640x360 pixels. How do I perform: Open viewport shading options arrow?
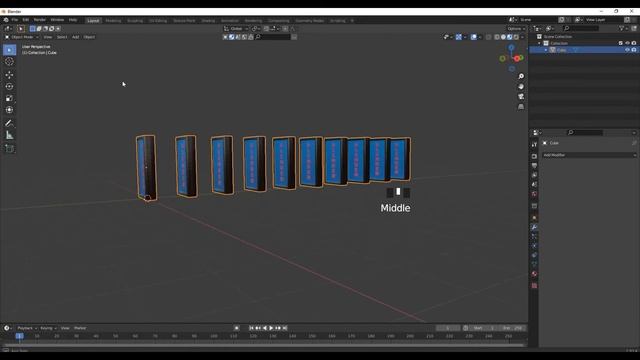tap(522, 37)
